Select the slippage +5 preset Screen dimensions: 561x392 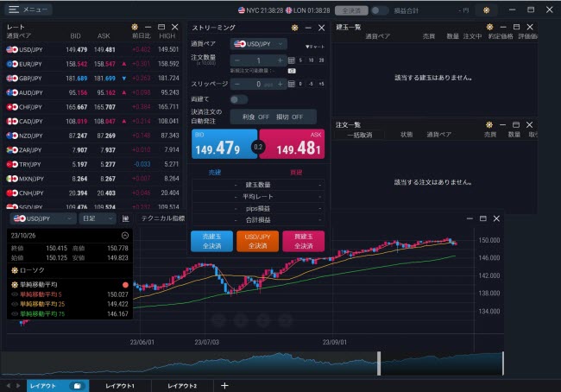pos(321,84)
